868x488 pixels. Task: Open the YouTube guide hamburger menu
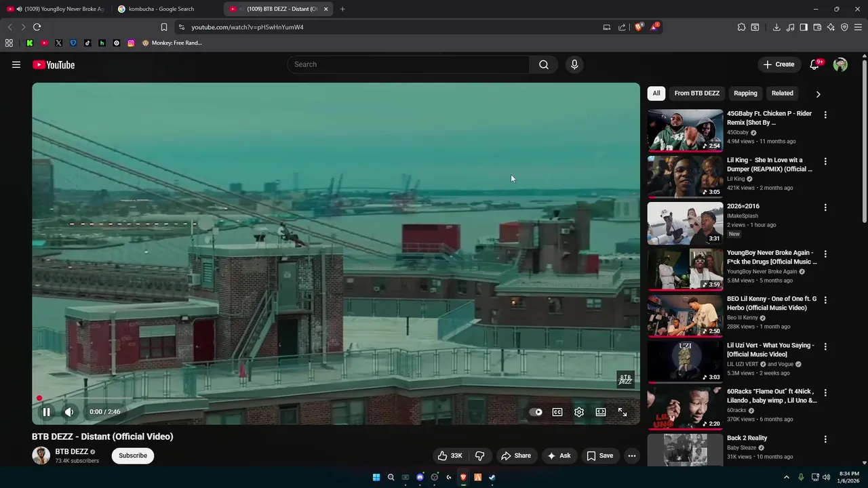(x=16, y=64)
